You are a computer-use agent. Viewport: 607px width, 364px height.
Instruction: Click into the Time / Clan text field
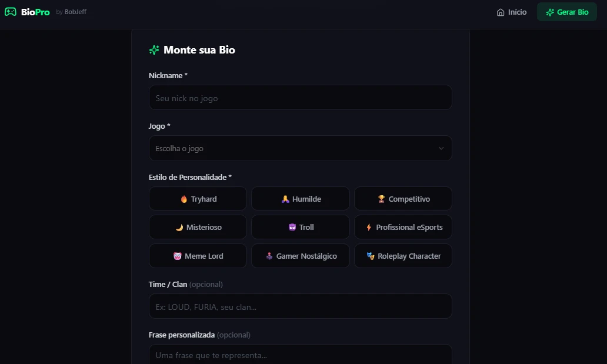tap(300, 306)
